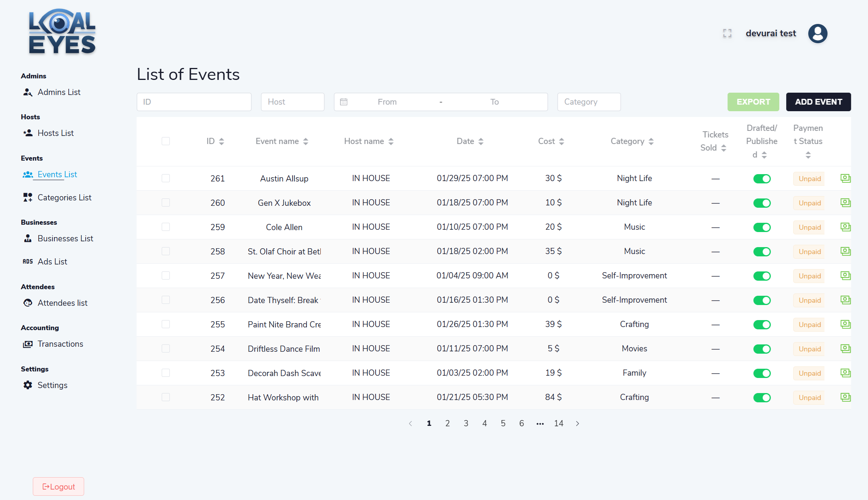
Task: Sort table by Date column arrows
Action: [481, 141]
